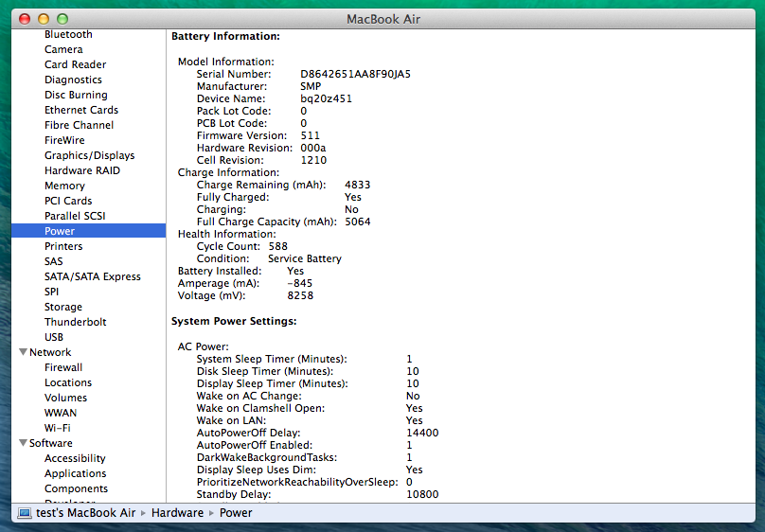Select Bluetooth in the sidebar
The width and height of the screenshot is (765, 532).
(x=68, y=34)
